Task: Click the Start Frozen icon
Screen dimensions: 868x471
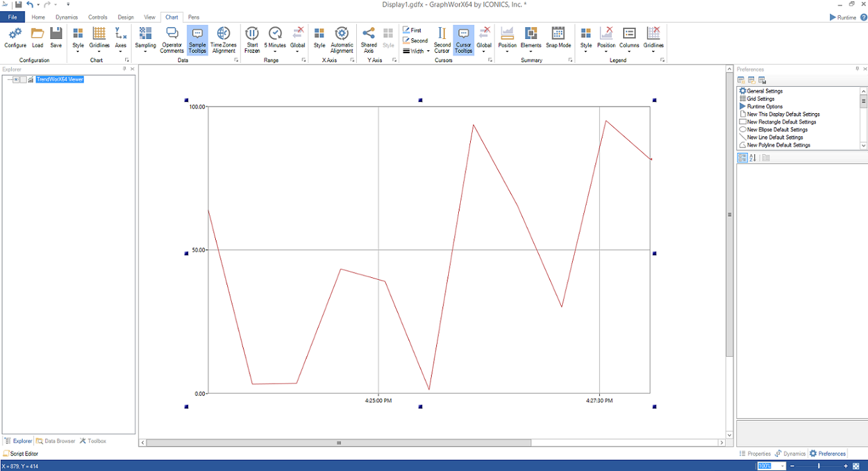Action: (x=252, y=38)
